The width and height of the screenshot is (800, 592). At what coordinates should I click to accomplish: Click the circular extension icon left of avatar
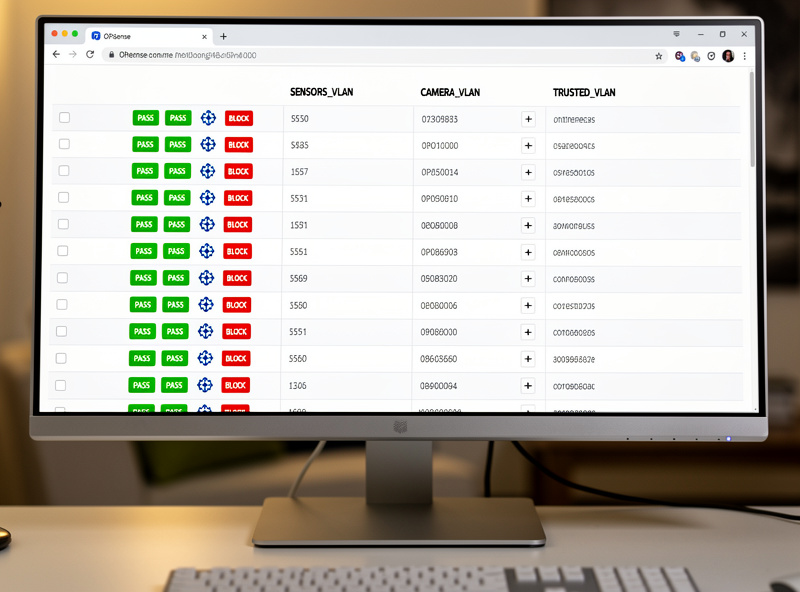711,56
